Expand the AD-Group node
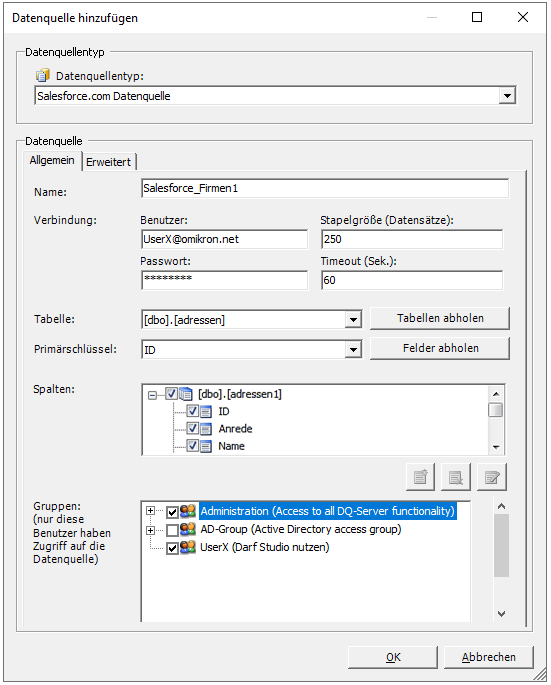The height and width of the screenshot is (685, 551). (x=150, y=530)
